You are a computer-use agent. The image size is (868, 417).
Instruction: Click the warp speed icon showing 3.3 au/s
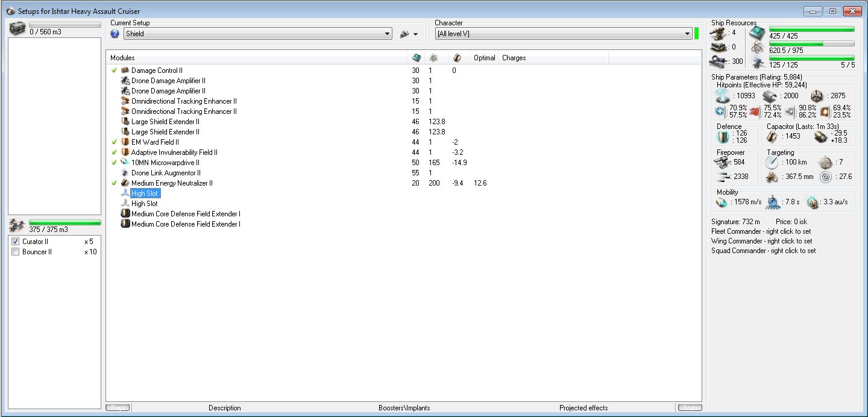[814, 202]
